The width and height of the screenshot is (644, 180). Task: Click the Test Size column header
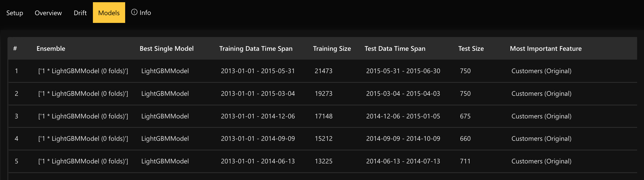(x=471, y=49)
